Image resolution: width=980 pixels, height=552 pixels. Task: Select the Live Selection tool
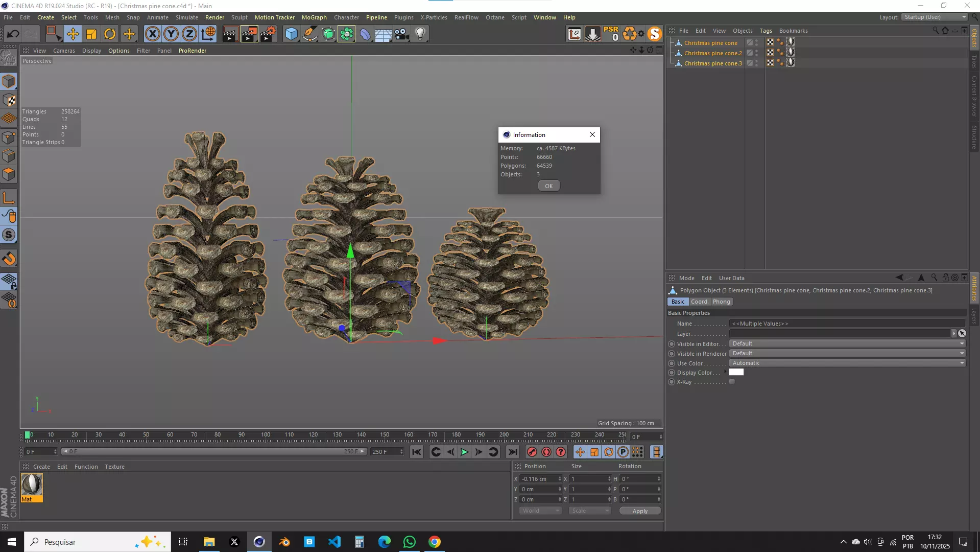click(x=53, y=34)
